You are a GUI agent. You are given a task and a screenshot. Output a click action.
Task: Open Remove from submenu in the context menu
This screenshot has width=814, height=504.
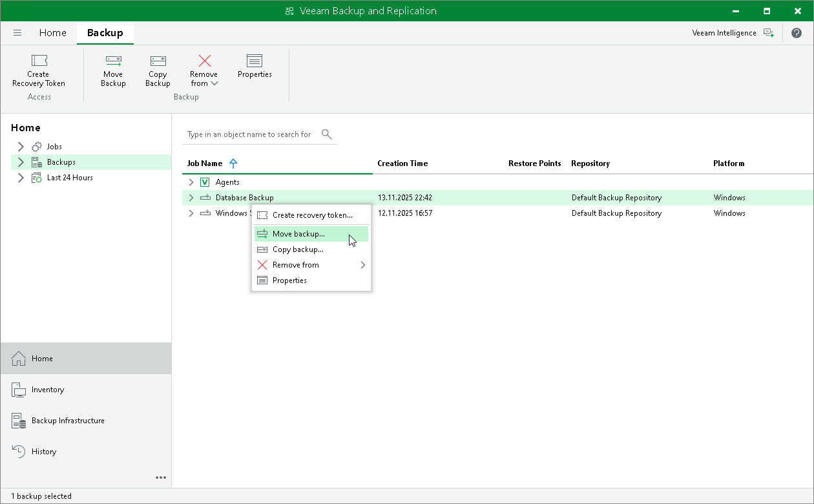coord(311,265)
